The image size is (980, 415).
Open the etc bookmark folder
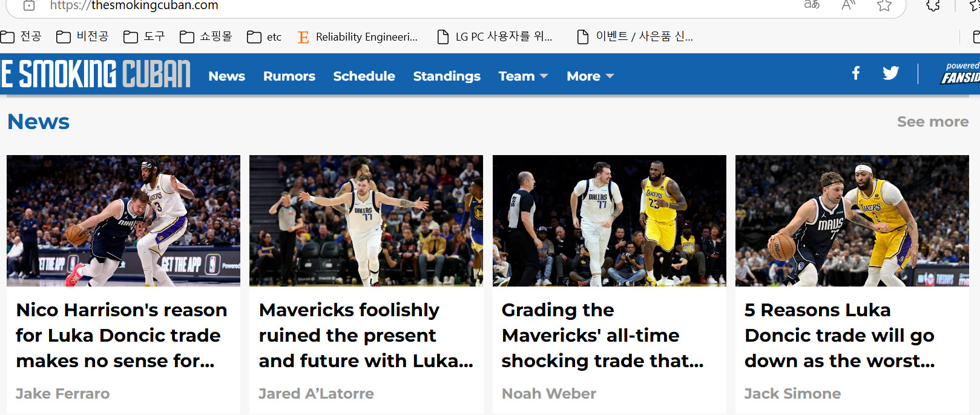(265, 37)
